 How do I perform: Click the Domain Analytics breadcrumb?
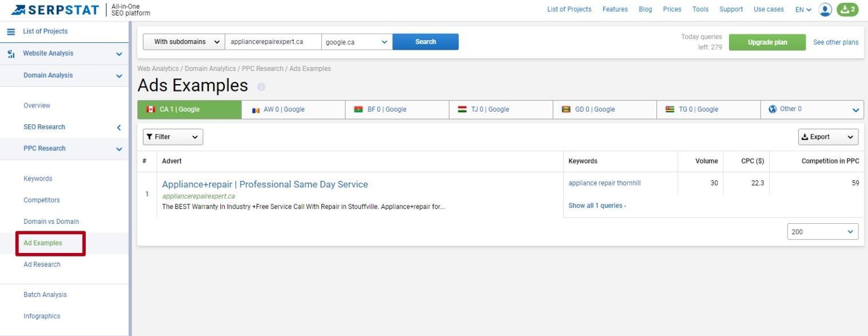tap(210, 69)
